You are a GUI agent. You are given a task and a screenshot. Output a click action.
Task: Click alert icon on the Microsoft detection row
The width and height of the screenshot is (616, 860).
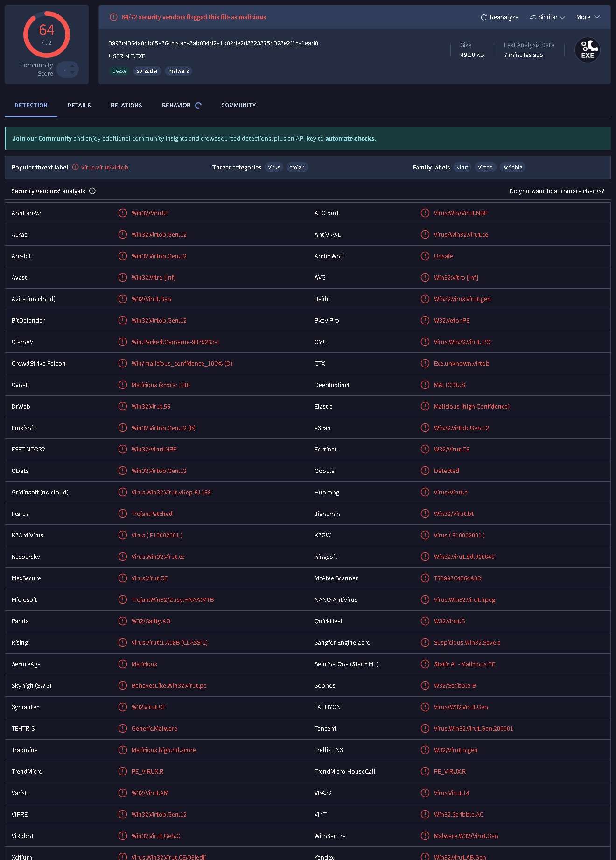point(123,599)
